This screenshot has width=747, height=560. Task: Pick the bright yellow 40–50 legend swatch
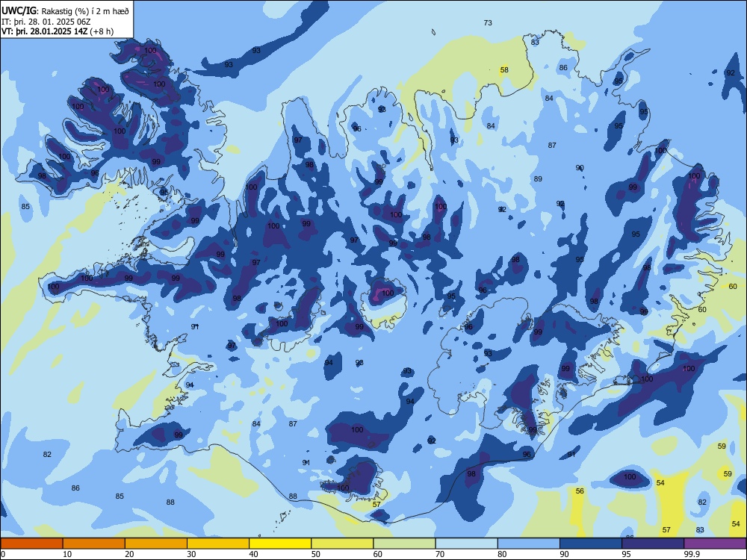click(280, 544)
